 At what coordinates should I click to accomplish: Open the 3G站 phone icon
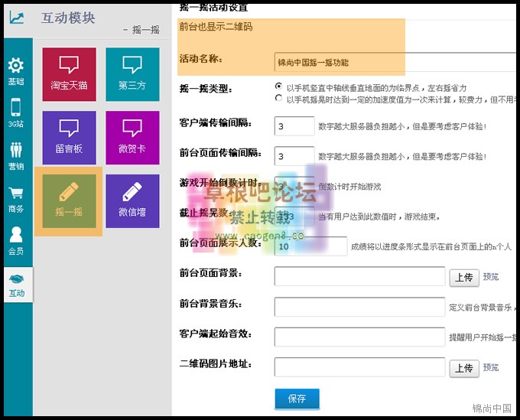click(16, 107)
